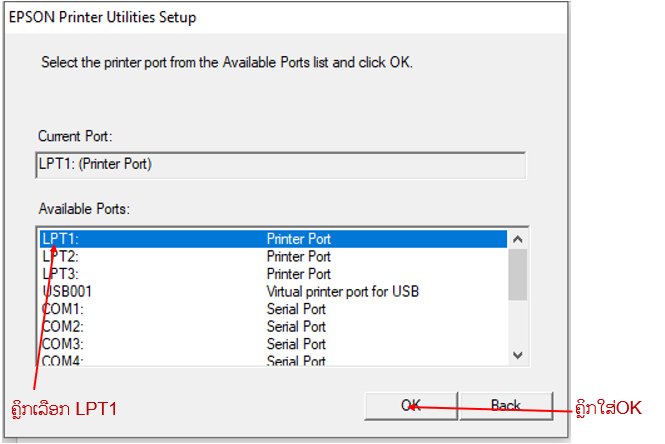
Task: Choose the COM1 serial port entry
Action: click(150, 309)
